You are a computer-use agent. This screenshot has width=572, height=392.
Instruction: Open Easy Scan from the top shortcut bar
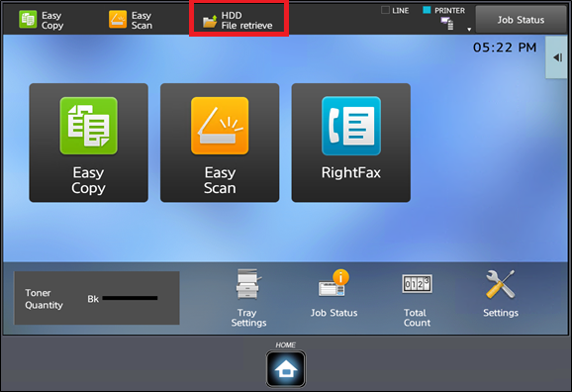(x=131, y=20)
